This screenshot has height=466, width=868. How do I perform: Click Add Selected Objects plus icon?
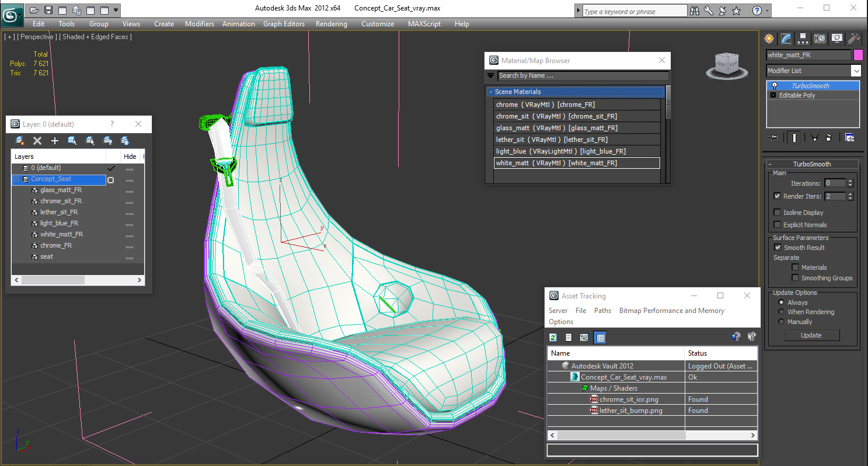click(x=55, y=141)
